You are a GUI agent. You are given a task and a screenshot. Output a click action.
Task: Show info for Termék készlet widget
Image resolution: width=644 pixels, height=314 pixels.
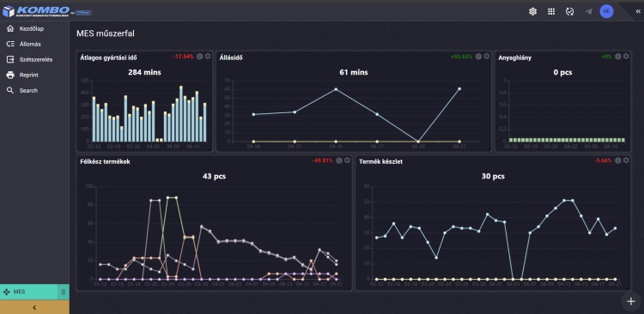tap(617, 160)
